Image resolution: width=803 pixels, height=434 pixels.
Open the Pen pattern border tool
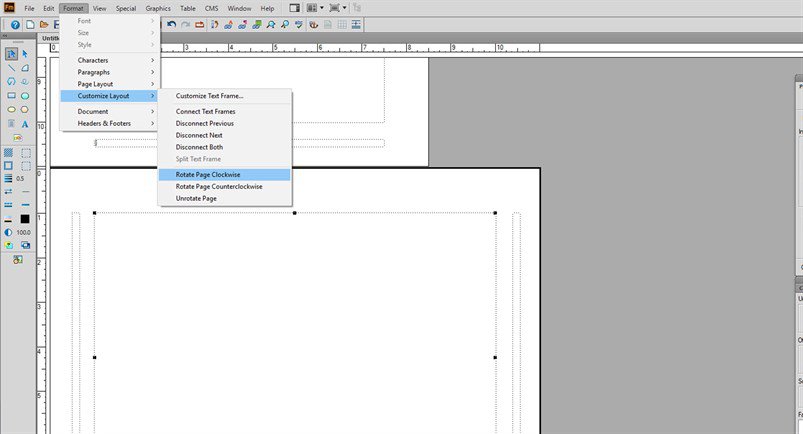tap(9, 166)
